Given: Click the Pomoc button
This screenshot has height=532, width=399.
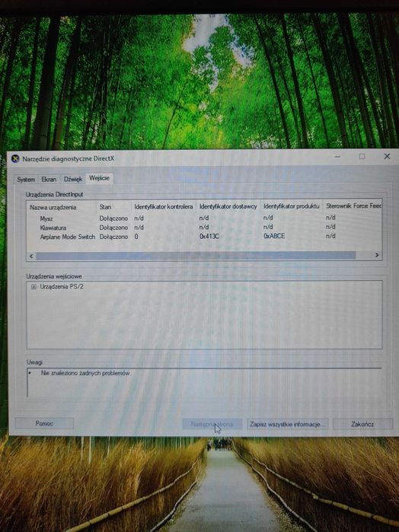Looking at the screenshot, I should (44, 423).
